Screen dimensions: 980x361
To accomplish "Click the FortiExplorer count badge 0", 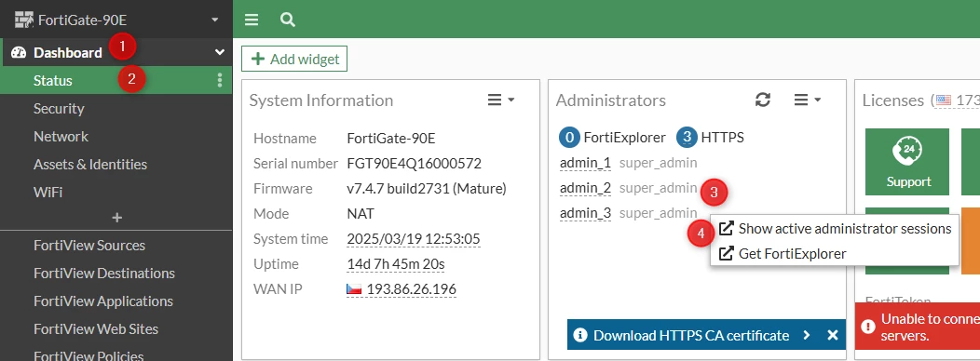I will pyautogui.click(x=569, y=138).
